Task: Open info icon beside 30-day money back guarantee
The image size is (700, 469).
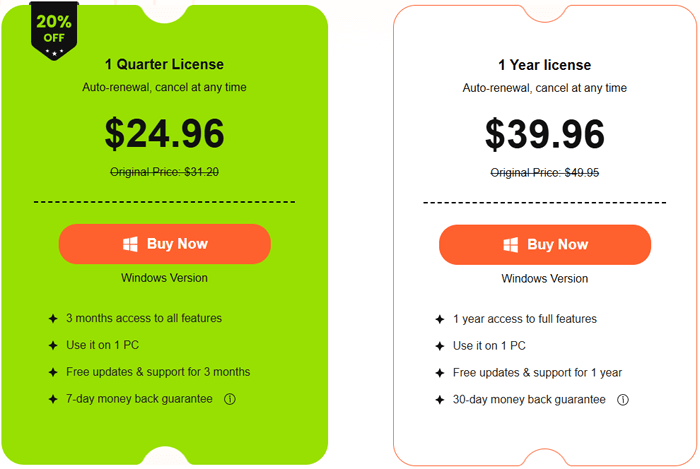Action: (x=622, y=400)
